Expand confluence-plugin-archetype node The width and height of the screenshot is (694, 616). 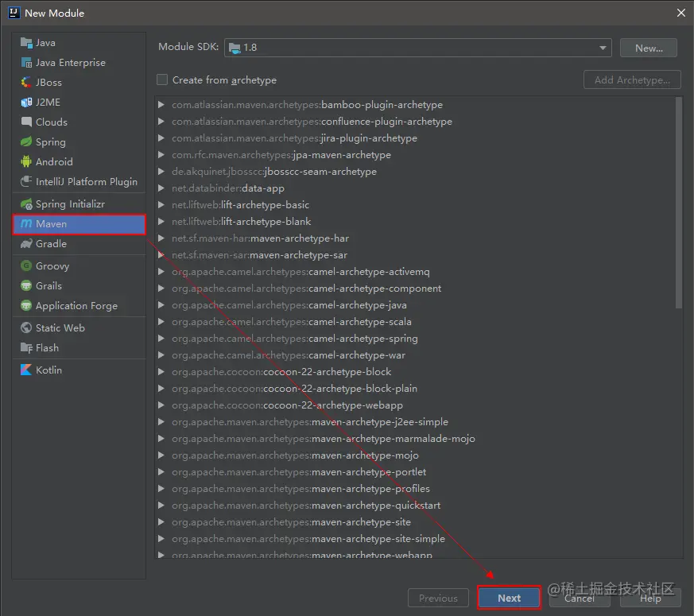(x=161, y=122)
